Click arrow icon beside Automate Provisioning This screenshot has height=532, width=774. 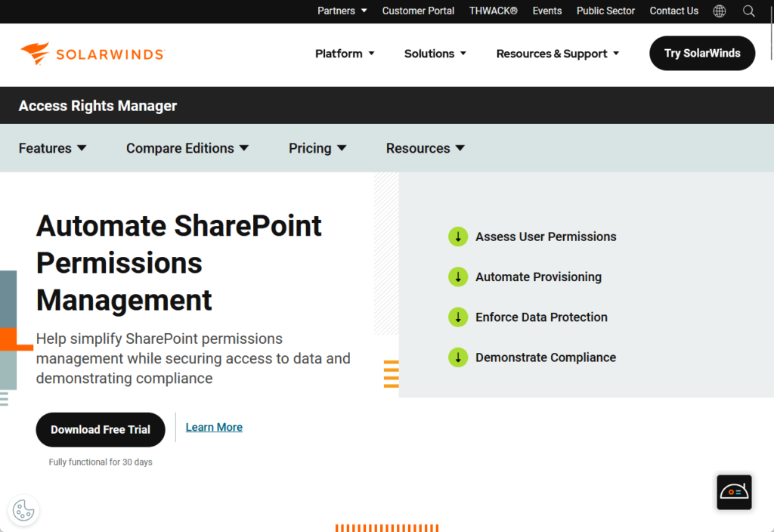[x=458, y=277]
